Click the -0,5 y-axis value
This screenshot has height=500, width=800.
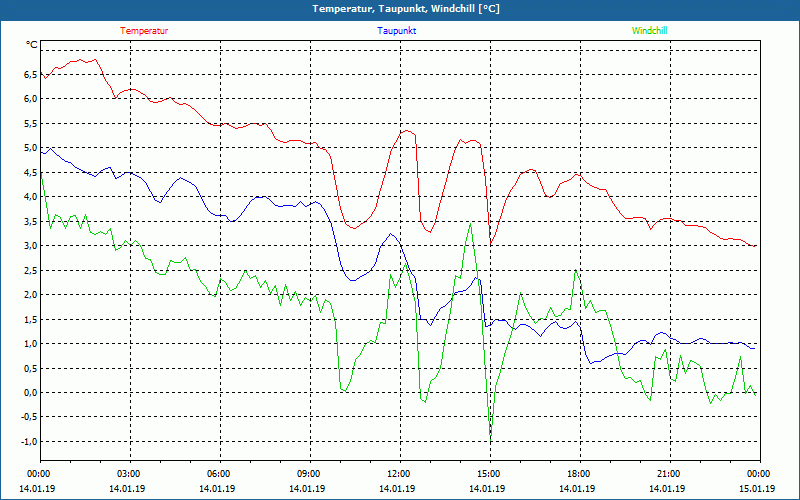[30, 417]
